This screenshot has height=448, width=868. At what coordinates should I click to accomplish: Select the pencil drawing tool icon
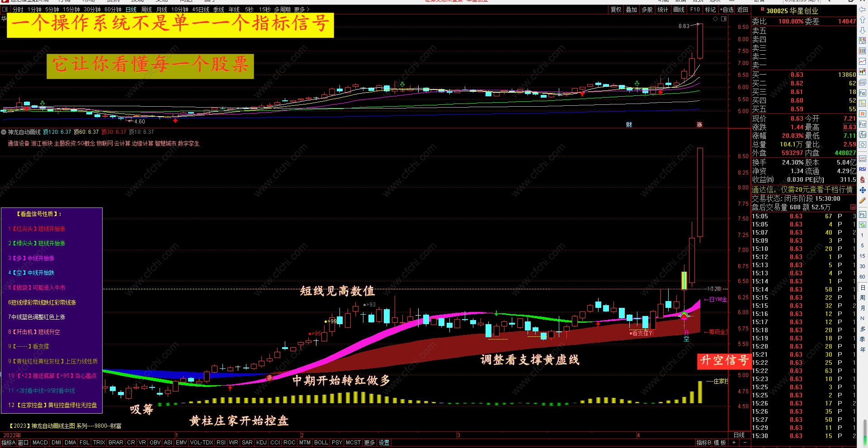point(862,200)
